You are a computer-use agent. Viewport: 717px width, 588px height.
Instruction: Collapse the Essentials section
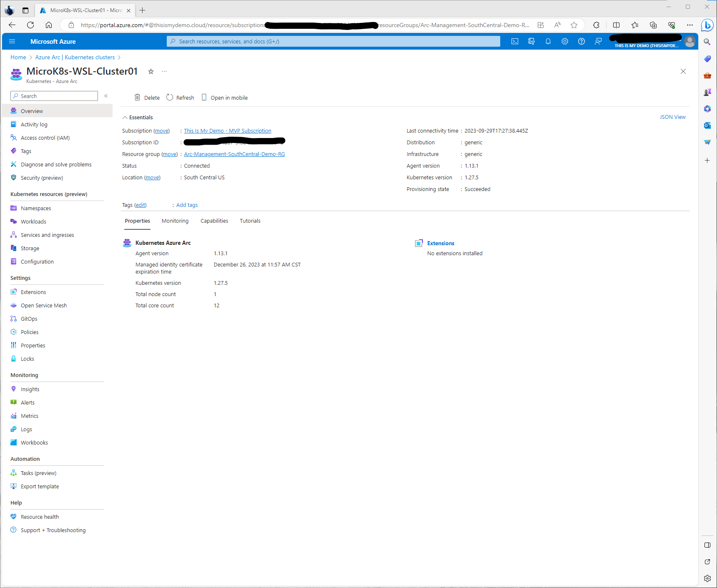click(x=125, y=118)
